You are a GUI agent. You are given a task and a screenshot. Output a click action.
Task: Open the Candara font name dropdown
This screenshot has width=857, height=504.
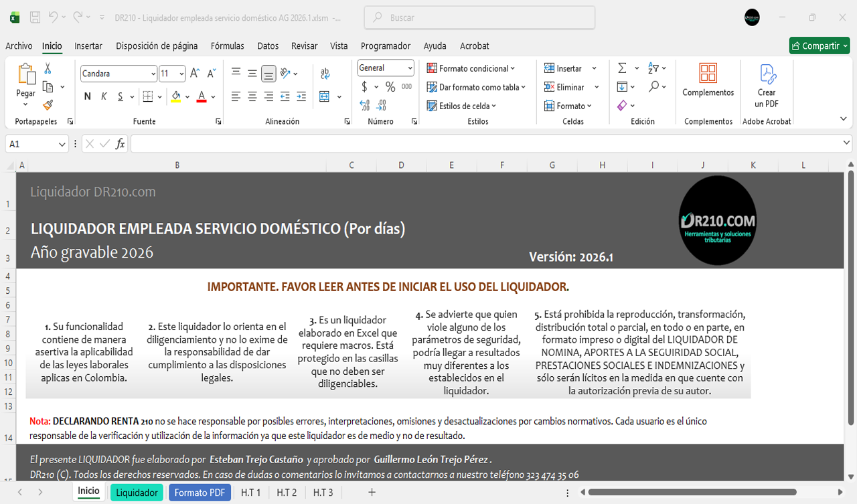pyautogui.click(x=153, y=74)
